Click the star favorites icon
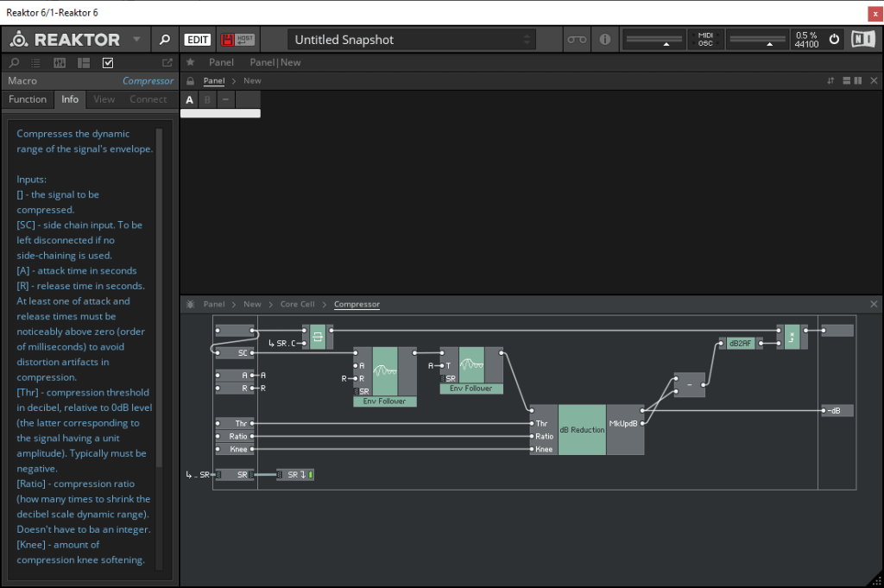 click(x=190, y=63)
